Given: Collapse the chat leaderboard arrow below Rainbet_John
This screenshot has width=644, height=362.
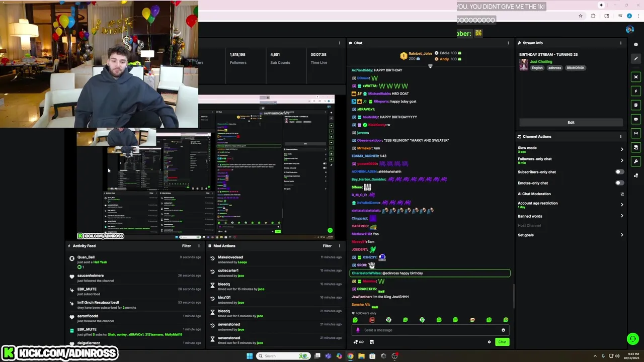Looking at the screenshot, I should (430, 66).
